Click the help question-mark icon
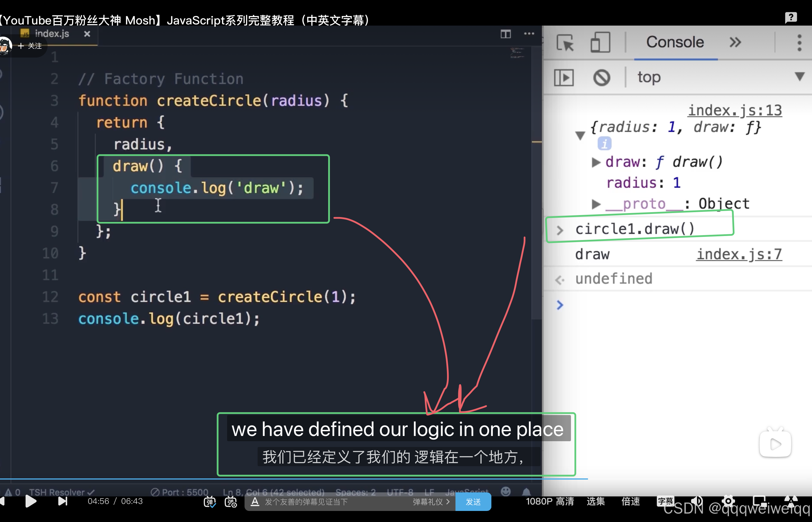The height and width of the screenshot is (522, 812). pyautogui.click(x=791, y=17)
